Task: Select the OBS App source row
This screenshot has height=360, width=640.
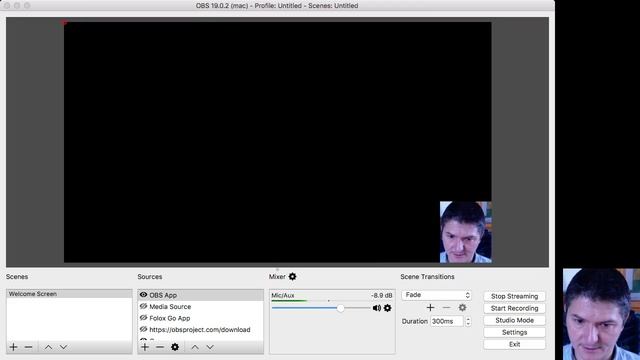Action: coord(200,295)
